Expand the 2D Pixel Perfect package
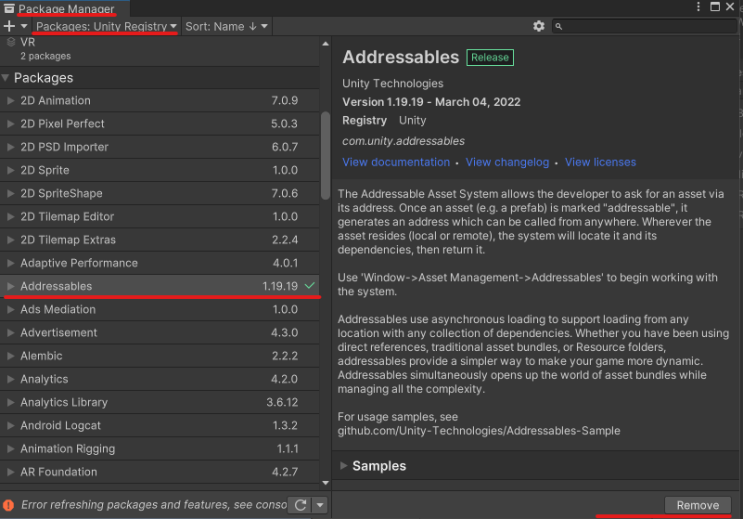The image size is (743, 519). pyautogui.click(x=10, y=124)
